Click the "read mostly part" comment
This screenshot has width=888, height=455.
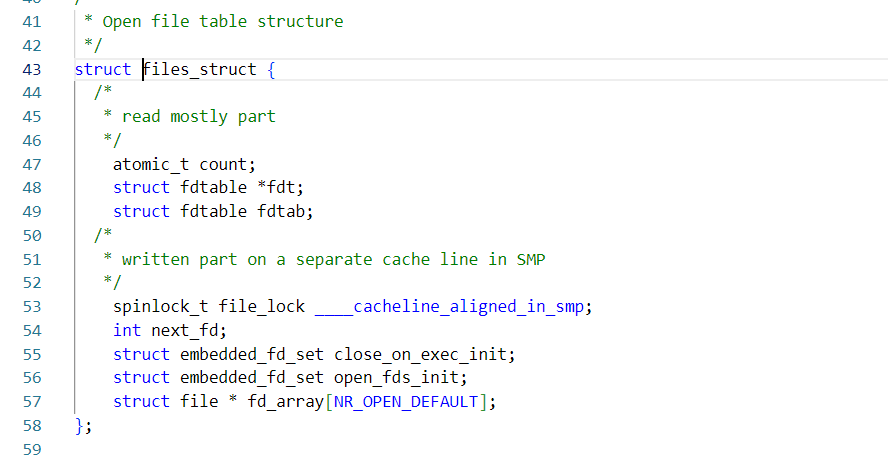point(198,116)
